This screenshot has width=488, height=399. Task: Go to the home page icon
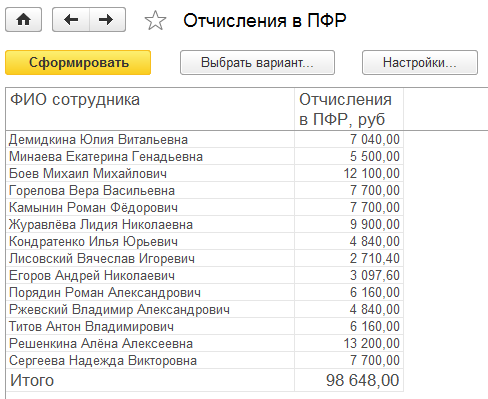tap(23, 20)
